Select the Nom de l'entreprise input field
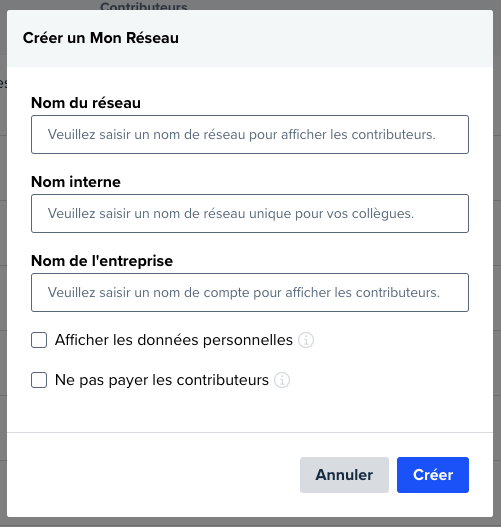This screenshot has width=501, height=527. 250,292
